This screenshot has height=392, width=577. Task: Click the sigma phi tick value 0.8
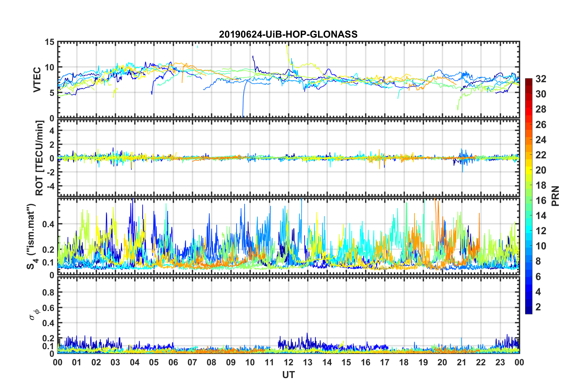click(x=48, y=292)
